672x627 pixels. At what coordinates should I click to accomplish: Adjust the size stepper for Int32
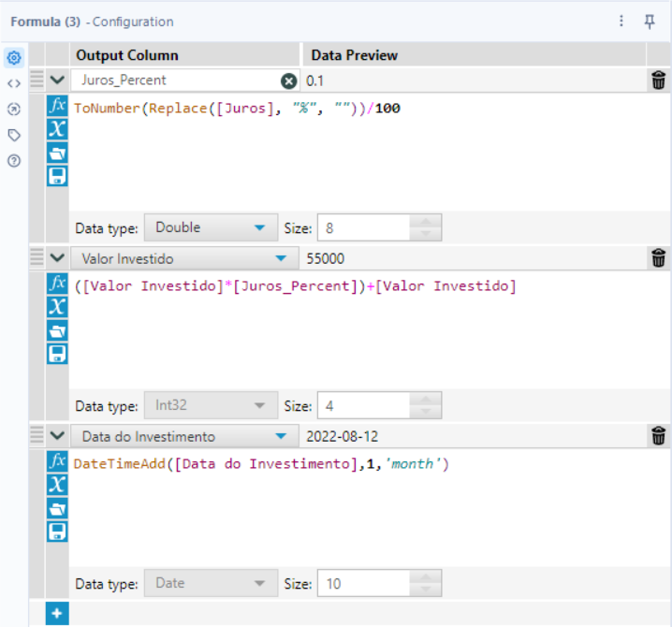(x=426, y=405)
